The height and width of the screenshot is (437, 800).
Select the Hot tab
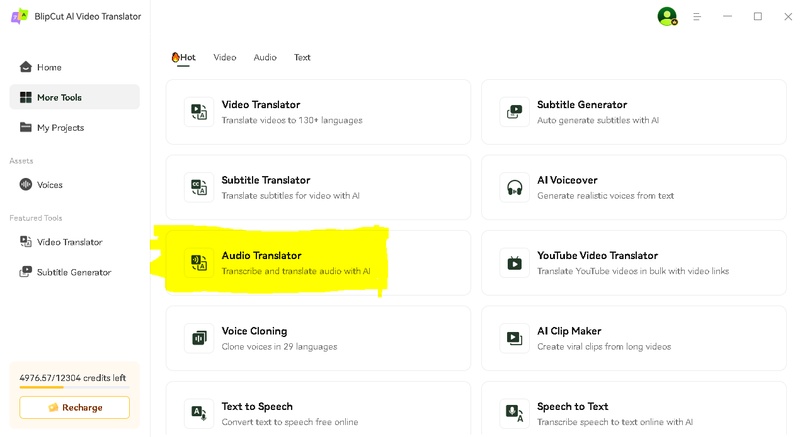[183, 58]
